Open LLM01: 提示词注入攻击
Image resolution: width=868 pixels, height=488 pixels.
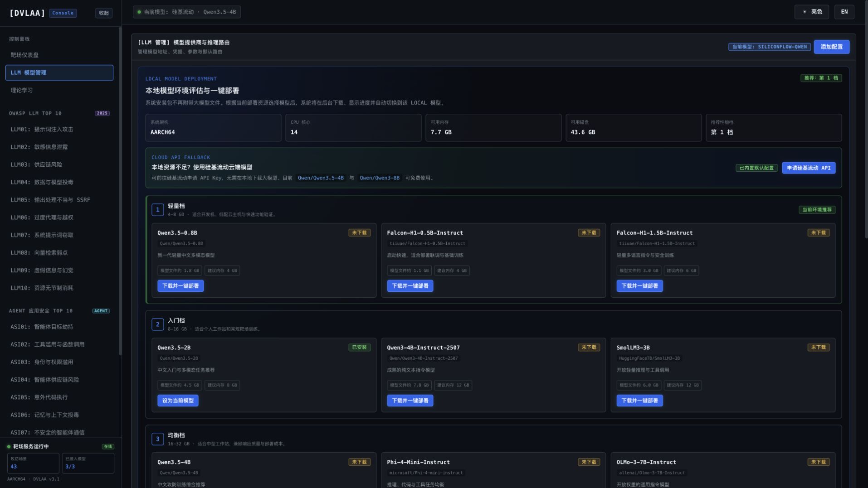point(59,129)
